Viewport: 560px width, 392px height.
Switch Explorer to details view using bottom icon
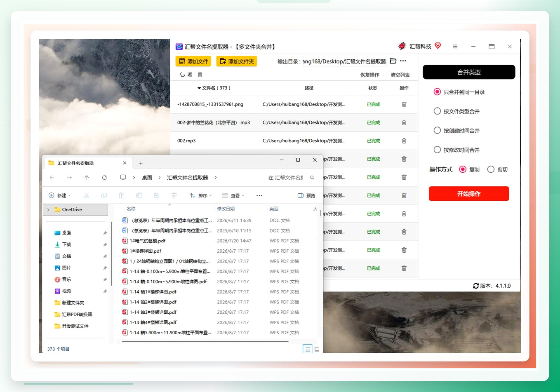point(308,349)
